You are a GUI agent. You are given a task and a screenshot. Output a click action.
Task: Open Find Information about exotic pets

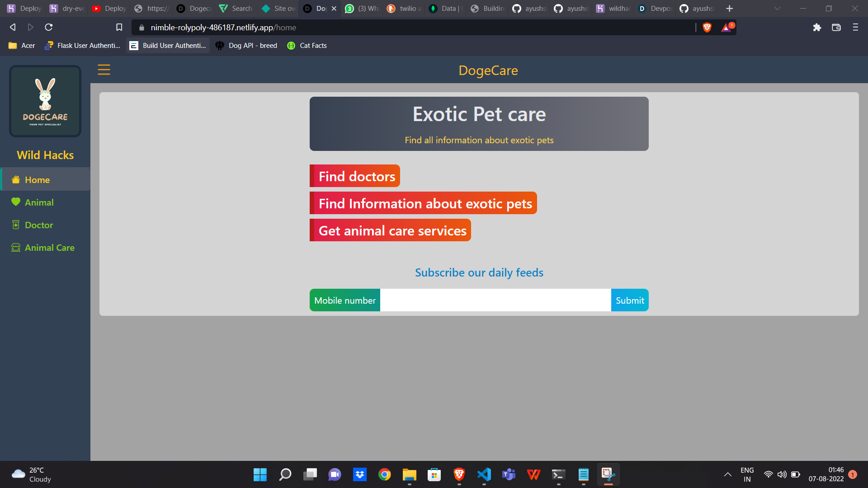[x=424, y=203]
